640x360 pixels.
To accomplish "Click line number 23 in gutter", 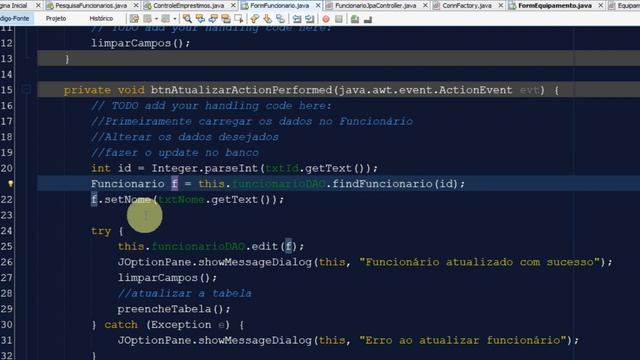I will 7,215.
